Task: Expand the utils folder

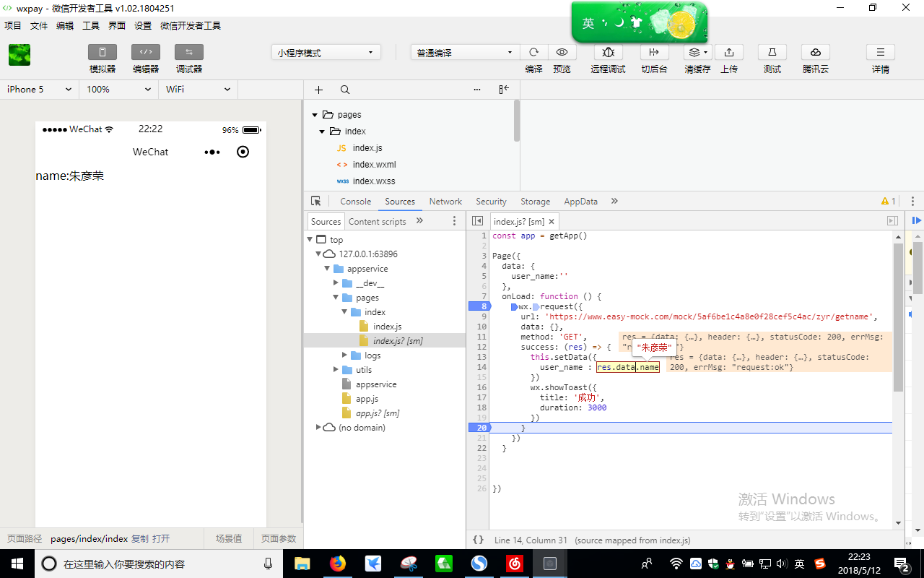Action: coord(336,370)
